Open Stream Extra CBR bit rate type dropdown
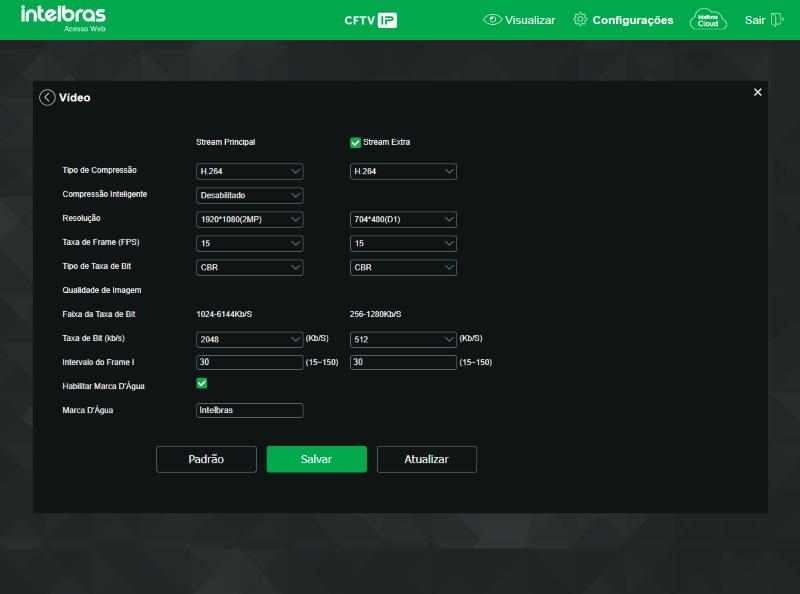800x594 pixels. click(403, 267)
